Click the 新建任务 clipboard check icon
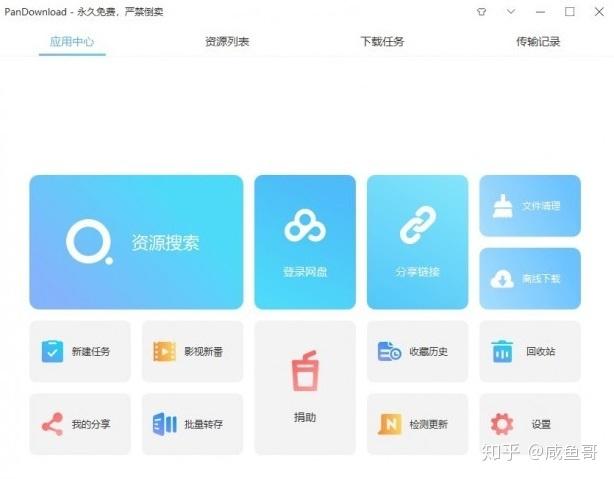This screenshot has width=614, height=479. pyautogui.click(x=52, y=351)
